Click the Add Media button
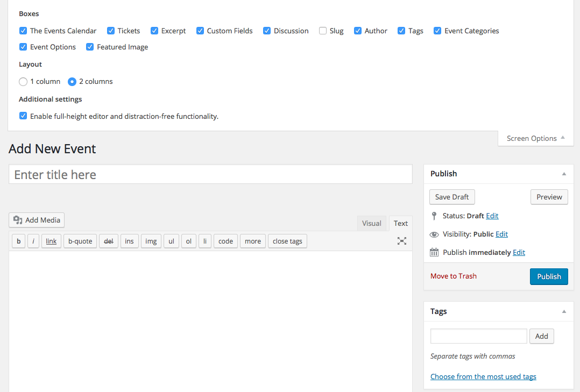Image resolution: width=580 pixels, height=392 pixels. pyautogui.click(x=37, y=220)
